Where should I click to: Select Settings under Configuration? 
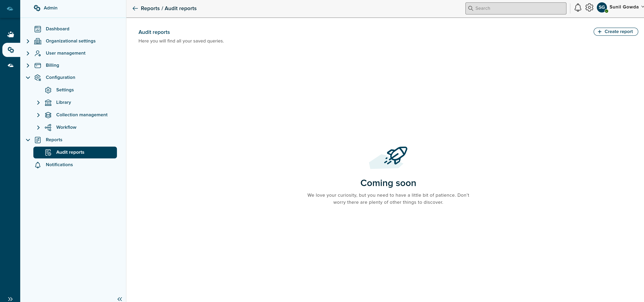[x=65, y=90]
